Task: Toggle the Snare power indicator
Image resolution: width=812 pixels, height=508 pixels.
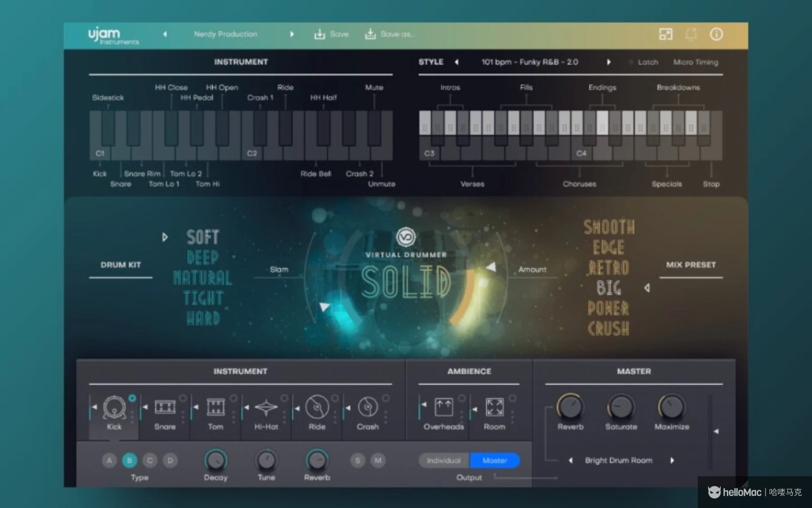Action: click(x=183, y=398)
